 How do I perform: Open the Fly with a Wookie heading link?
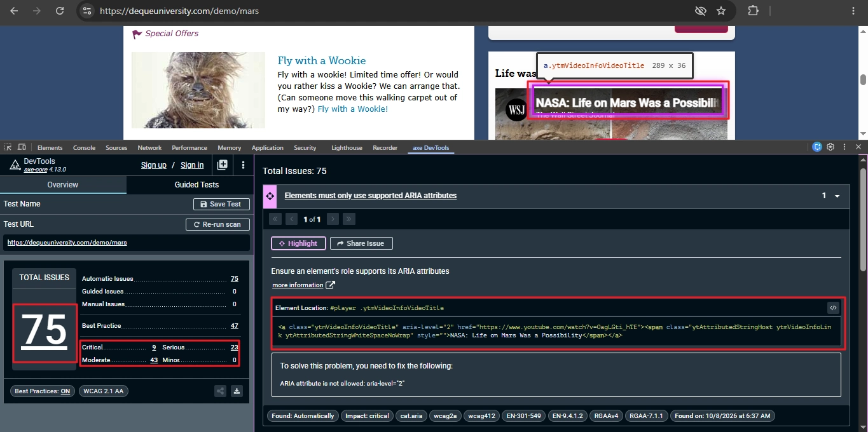[x=322, y=61]
